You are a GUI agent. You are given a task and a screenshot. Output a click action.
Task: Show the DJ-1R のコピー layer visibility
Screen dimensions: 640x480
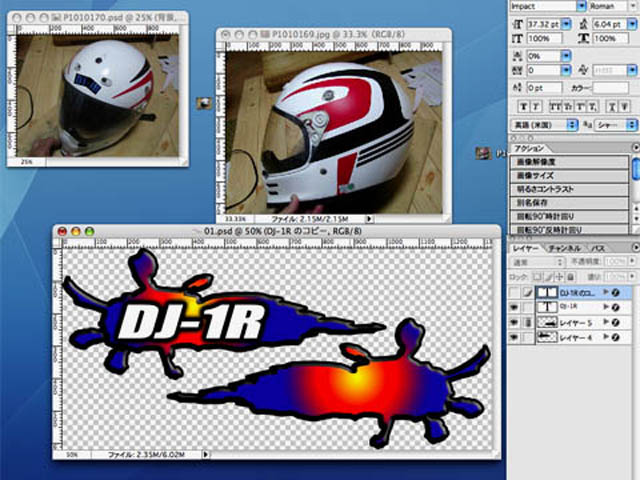[515, 292]
